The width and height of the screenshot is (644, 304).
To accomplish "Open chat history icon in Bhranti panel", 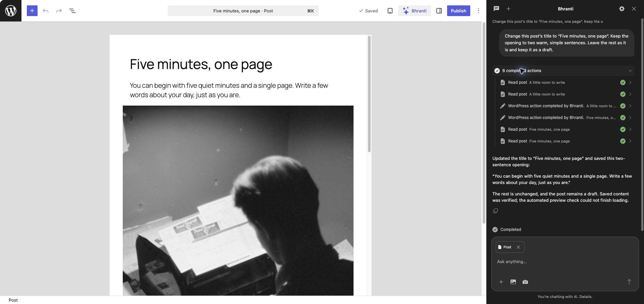I will [x=496, y=9].
